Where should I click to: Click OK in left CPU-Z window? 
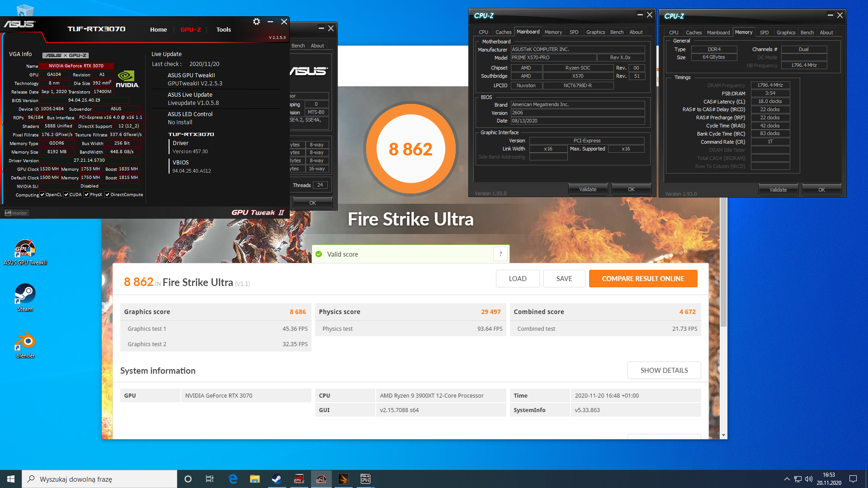coord(631,189)
